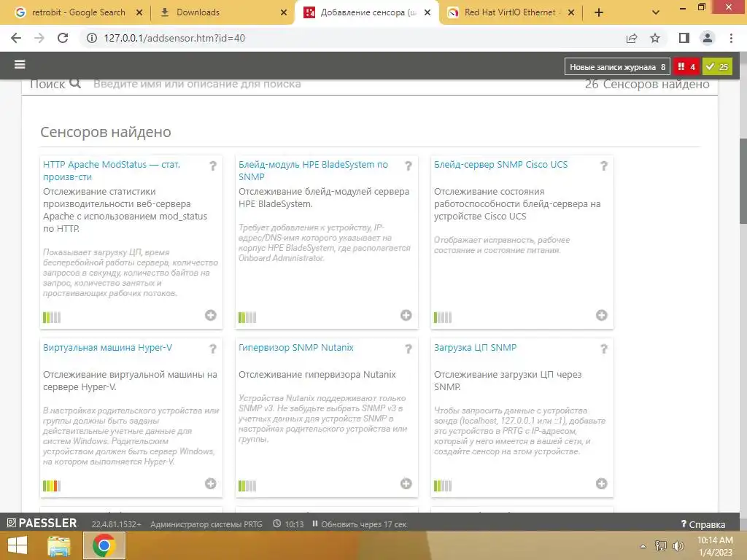Add the Загрузка ЦП SNMP sensor
747x560 pixels.
point(602,484)
